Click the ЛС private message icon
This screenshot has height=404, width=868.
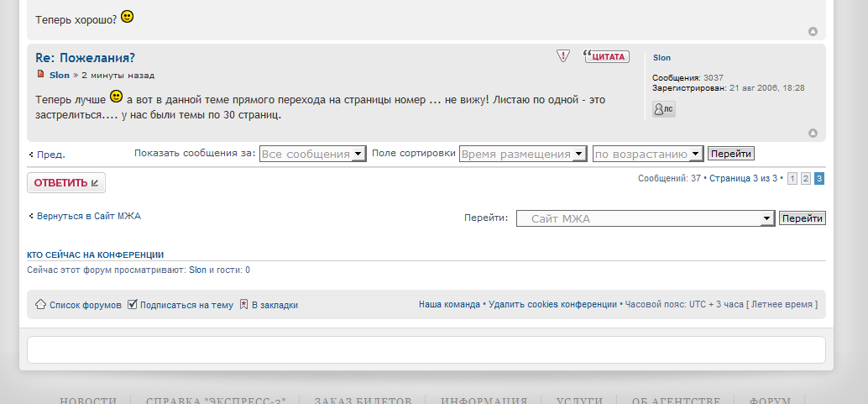(x=663, y=109)
